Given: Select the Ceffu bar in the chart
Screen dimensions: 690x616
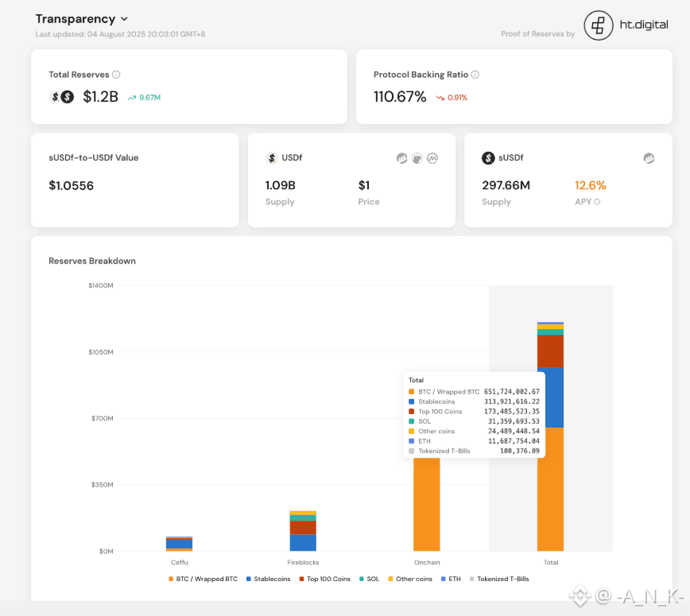Looking at the screenshot, I should coord(179,544).
